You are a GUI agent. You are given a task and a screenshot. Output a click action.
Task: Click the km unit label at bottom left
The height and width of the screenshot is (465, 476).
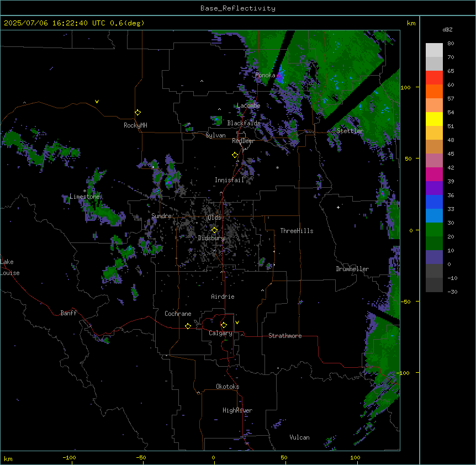(8, 458)
